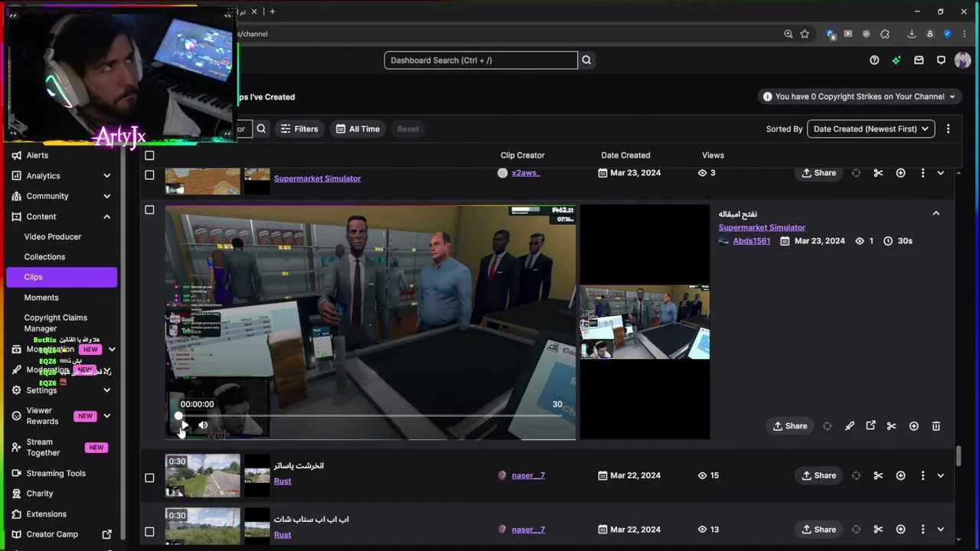Open the user profile avatar
The image size is (980, 551).
pos(962,60)
